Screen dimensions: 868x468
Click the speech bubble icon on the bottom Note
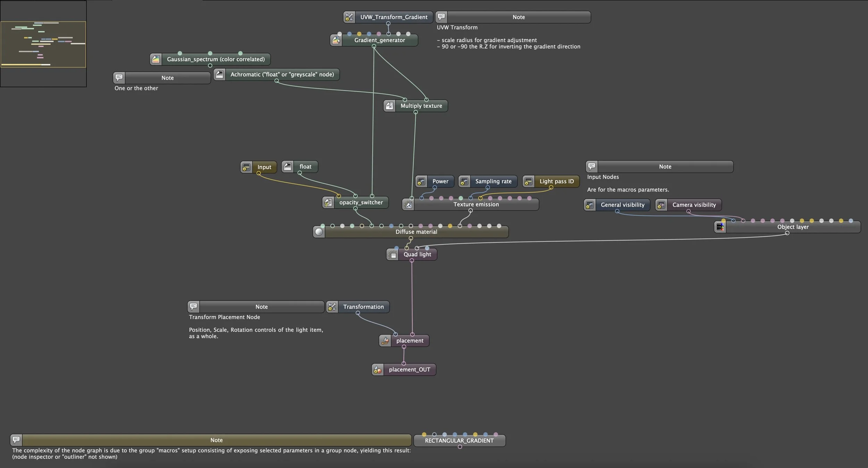[16, 440]
